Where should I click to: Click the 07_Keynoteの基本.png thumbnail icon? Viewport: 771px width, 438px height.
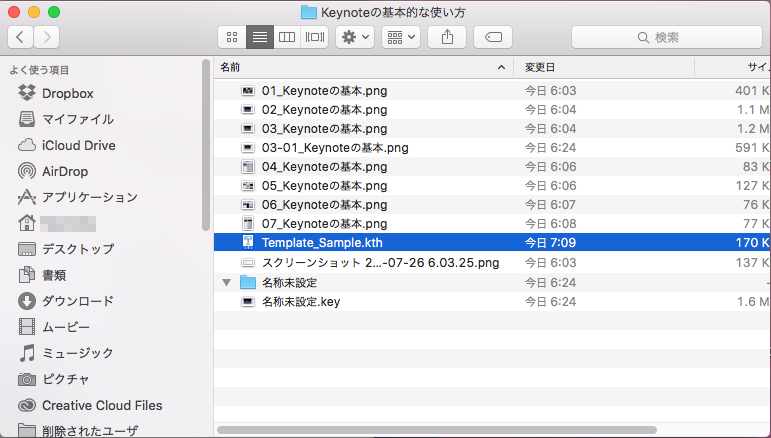pyautogui.click(x=248, y=224)
